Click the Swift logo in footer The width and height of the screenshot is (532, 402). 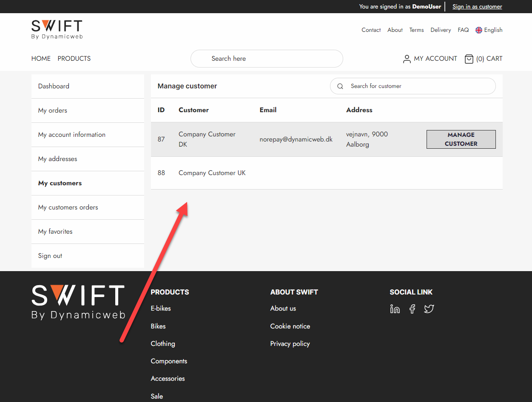pos(78,302)
